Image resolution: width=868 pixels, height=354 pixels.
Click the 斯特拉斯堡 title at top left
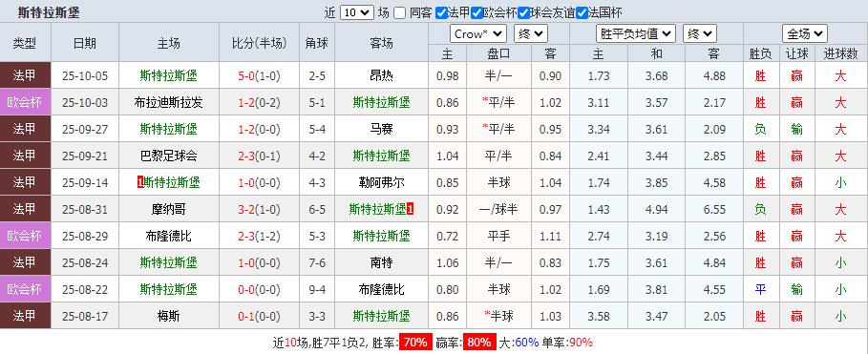[x=48, y=12]
